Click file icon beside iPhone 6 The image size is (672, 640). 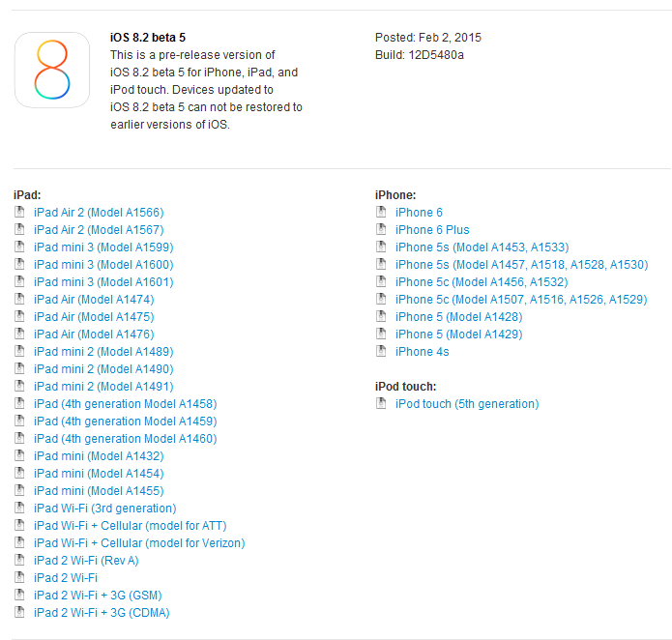tap(381, 212)
